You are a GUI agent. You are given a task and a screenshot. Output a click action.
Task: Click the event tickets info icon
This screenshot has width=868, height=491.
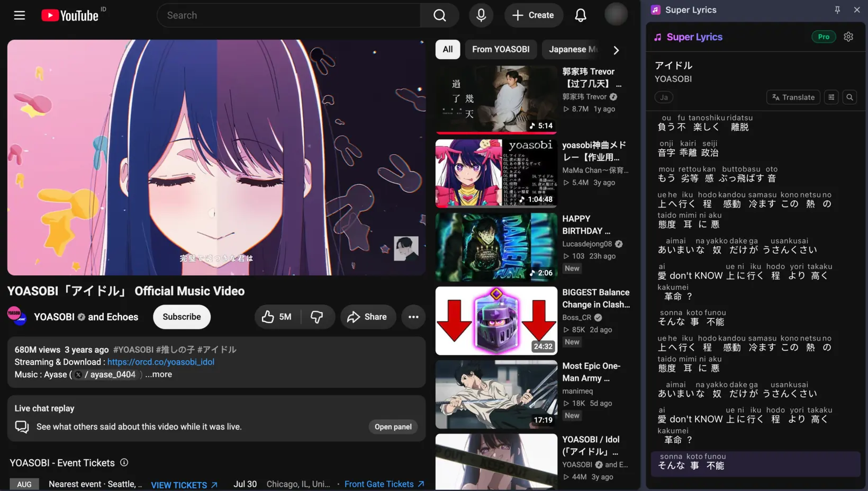click(x=124, y=462)
